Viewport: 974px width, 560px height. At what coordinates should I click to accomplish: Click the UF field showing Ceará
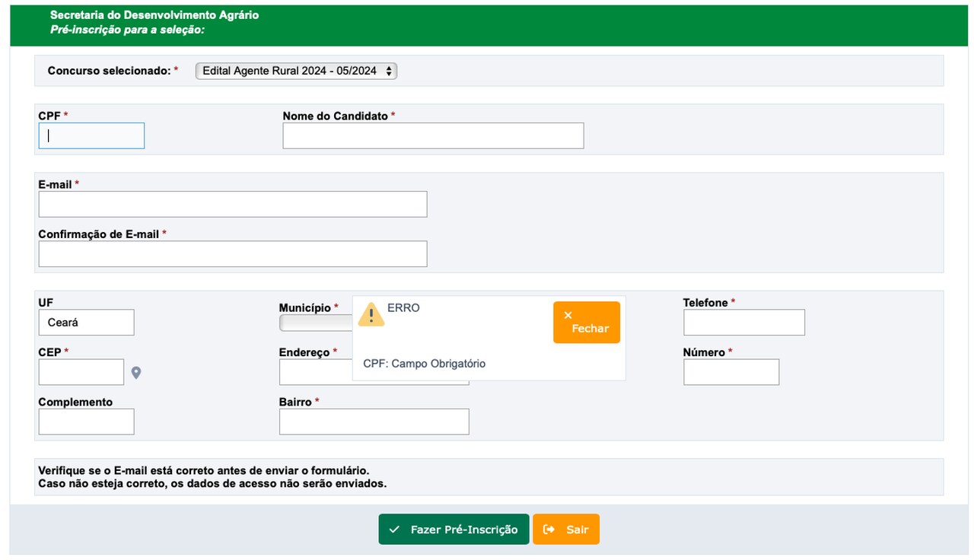pyautogui.click(x=86, y=323)
